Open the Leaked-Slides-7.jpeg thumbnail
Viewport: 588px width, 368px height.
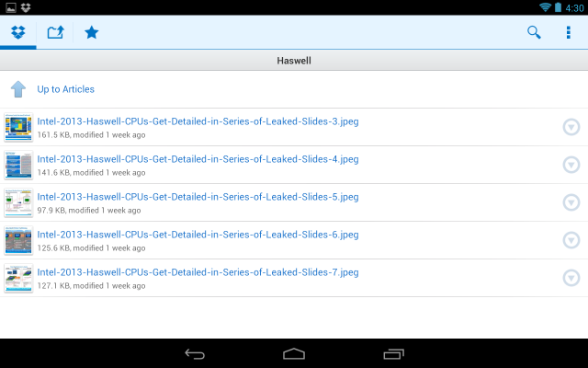(x=18, y=278)
